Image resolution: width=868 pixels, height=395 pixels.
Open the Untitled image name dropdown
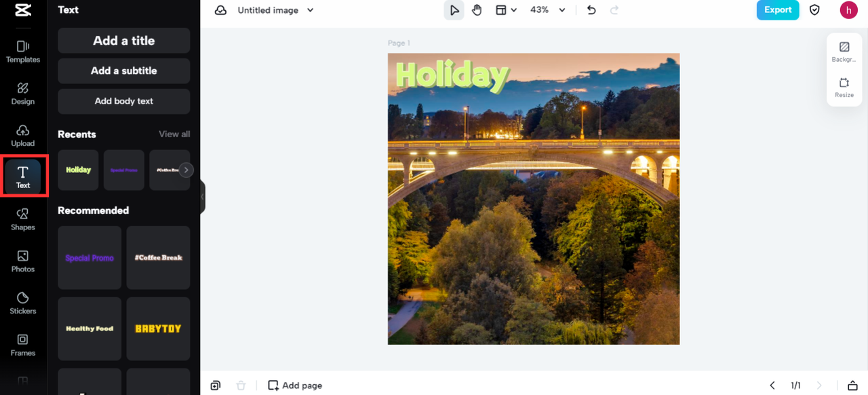(275, 10)
